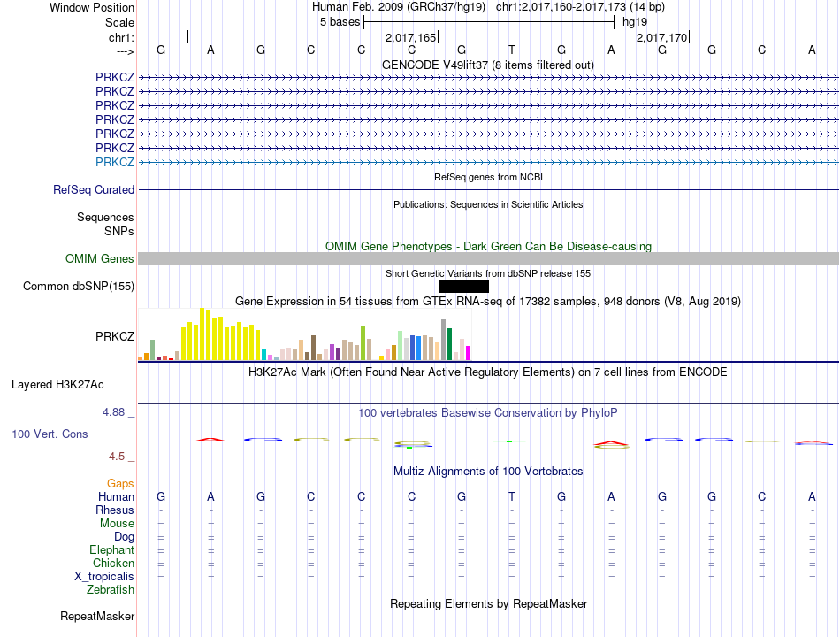Viewport: 840px width, 637px height.
Task: Click the Sequences track label
Action: 105,217
